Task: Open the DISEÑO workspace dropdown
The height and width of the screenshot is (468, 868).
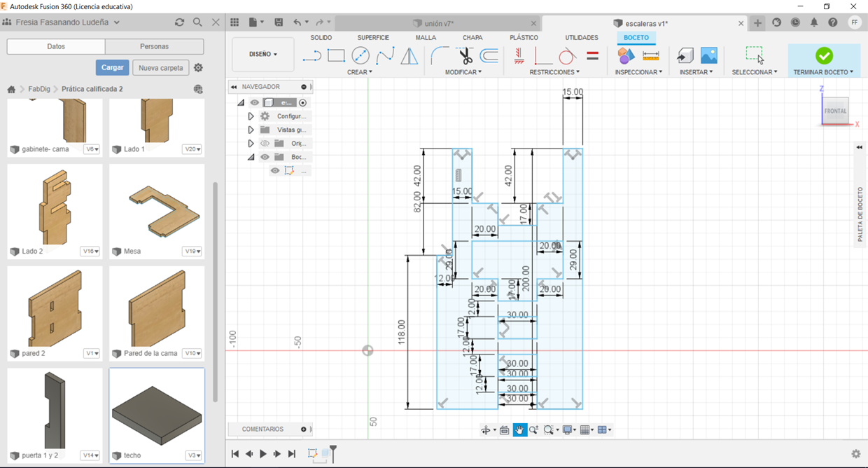Action: coord(263,54)
